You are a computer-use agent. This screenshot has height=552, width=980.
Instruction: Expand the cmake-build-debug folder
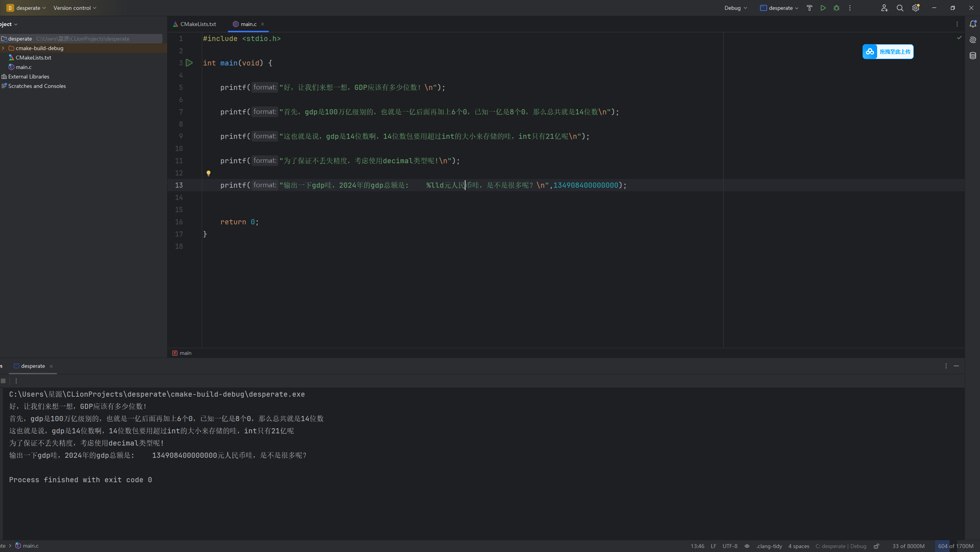[x=3, y=48]
